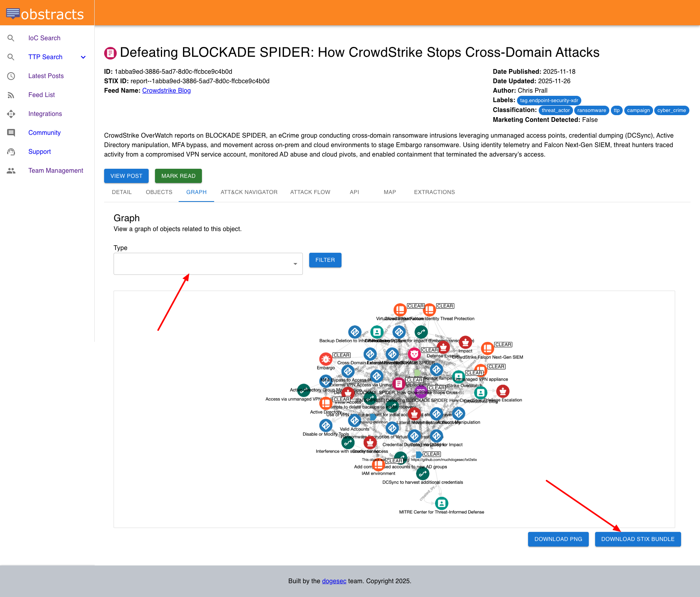Click the Support headset icon

pos(11,152)
